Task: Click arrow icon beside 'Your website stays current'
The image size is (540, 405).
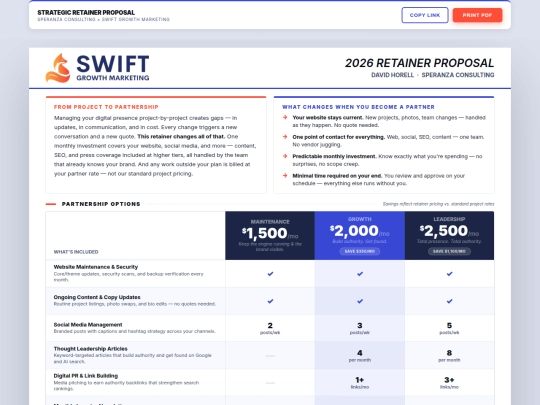Action: point(285,117)
